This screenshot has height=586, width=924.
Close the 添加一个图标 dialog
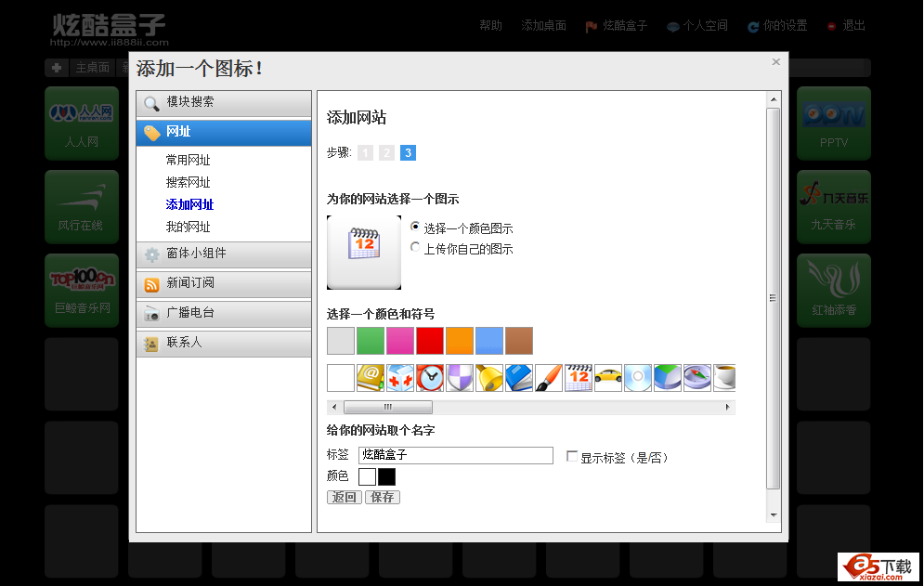click(776, 62)
